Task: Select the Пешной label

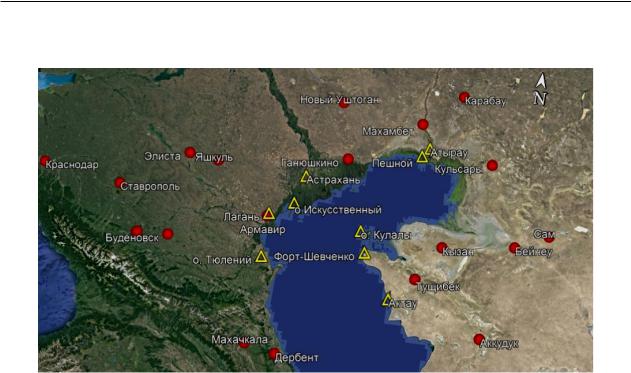Action: pyautogui.click(x=392, y=163)
